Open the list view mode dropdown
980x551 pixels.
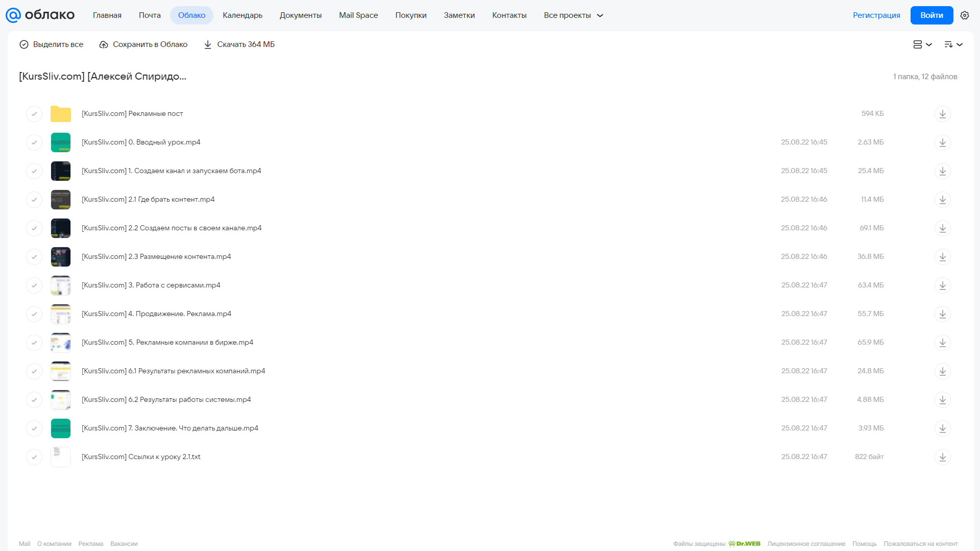[x=922, y=44]
